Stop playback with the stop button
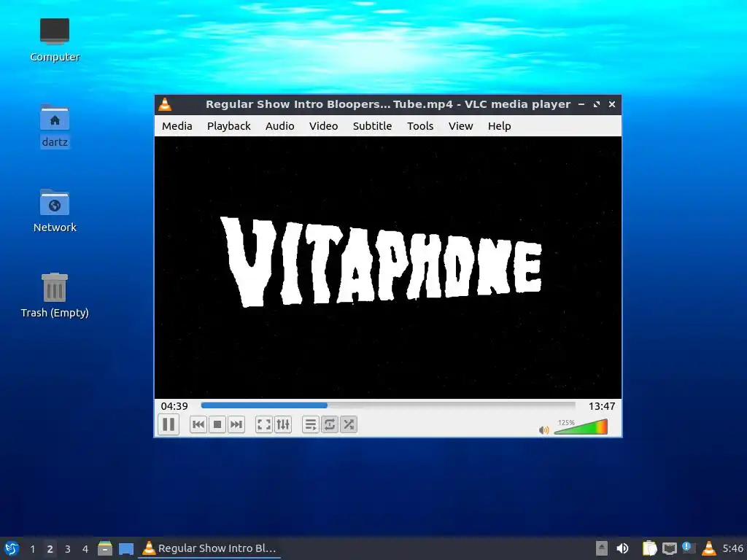Screen dimensions: 747x560 (217, 424)
